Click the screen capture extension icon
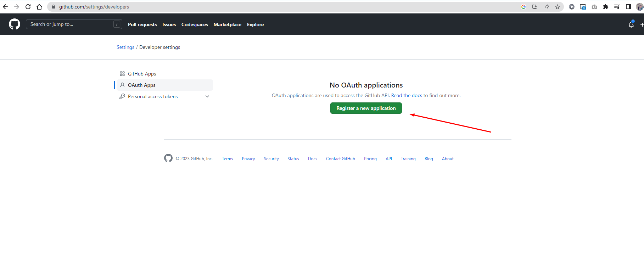The image size is (644, 264). pyautogui.click(x=583, y=7)
